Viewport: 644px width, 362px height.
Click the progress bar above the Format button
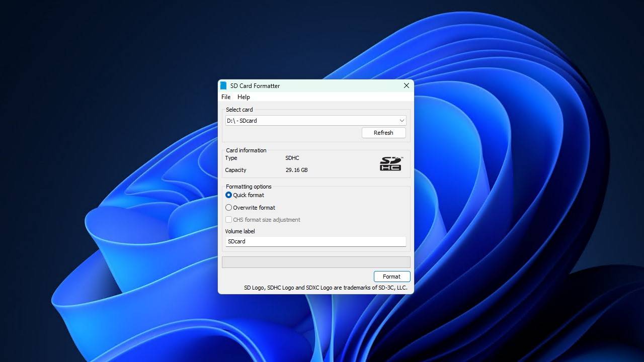tap(315, 261)
